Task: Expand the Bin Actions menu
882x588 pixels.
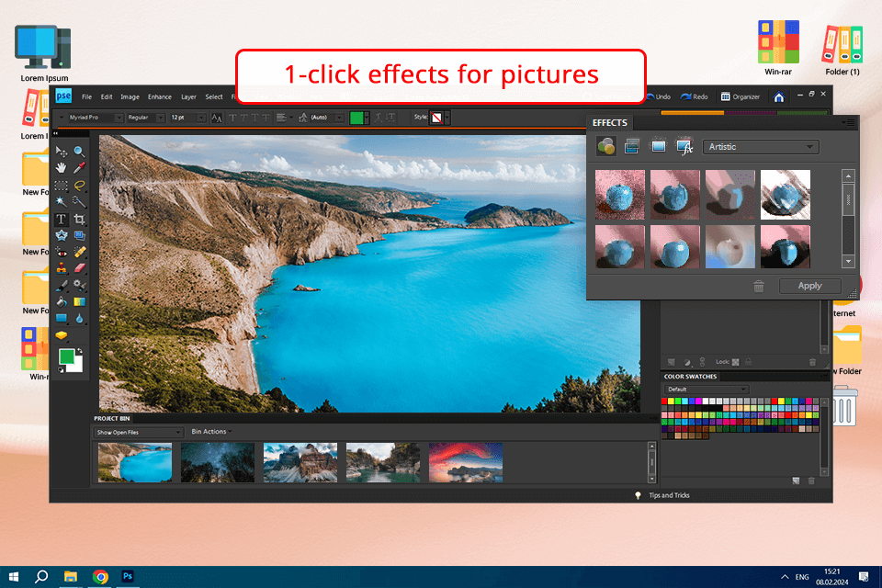Action: [x=211, y=432]
